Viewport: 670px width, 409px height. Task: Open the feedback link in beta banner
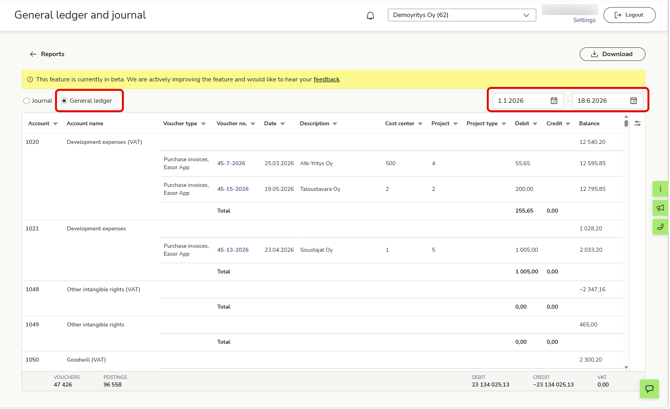point(326,79)
